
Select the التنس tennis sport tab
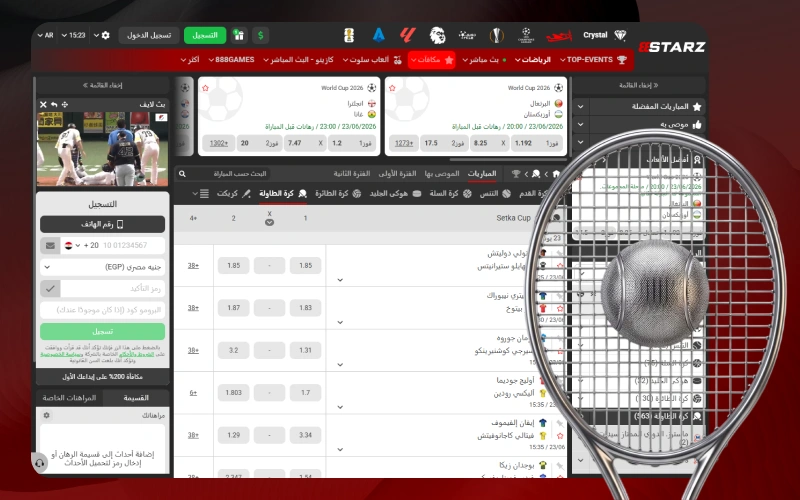click(x=495, y=193)
